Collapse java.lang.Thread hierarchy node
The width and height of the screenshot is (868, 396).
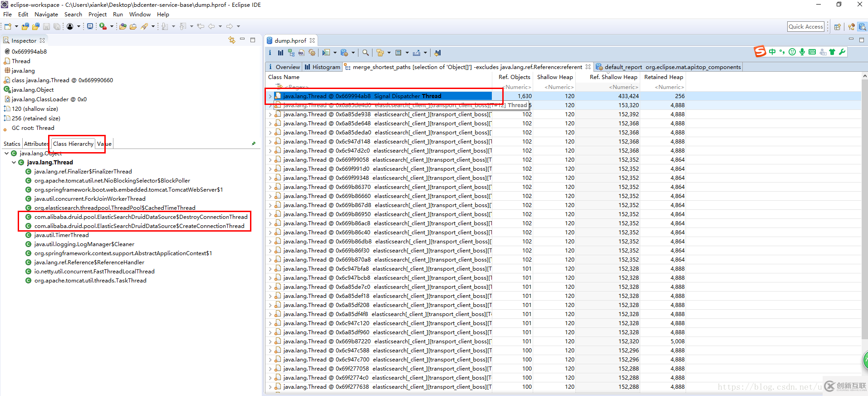point(14,163)
